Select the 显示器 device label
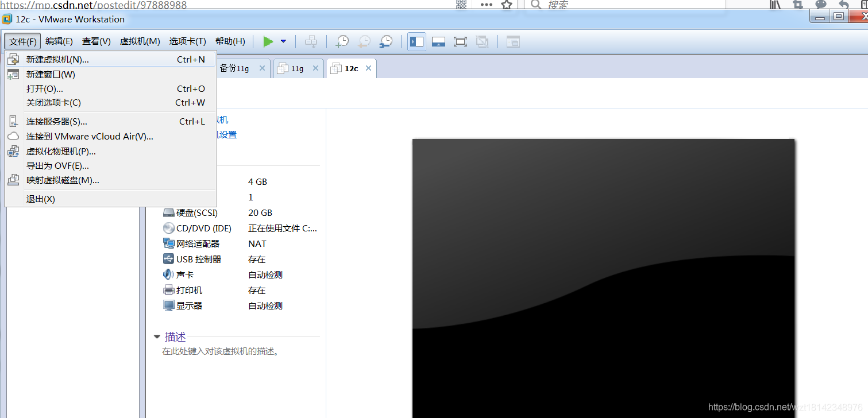Screen dimensions: 868x418 (189, 305)
